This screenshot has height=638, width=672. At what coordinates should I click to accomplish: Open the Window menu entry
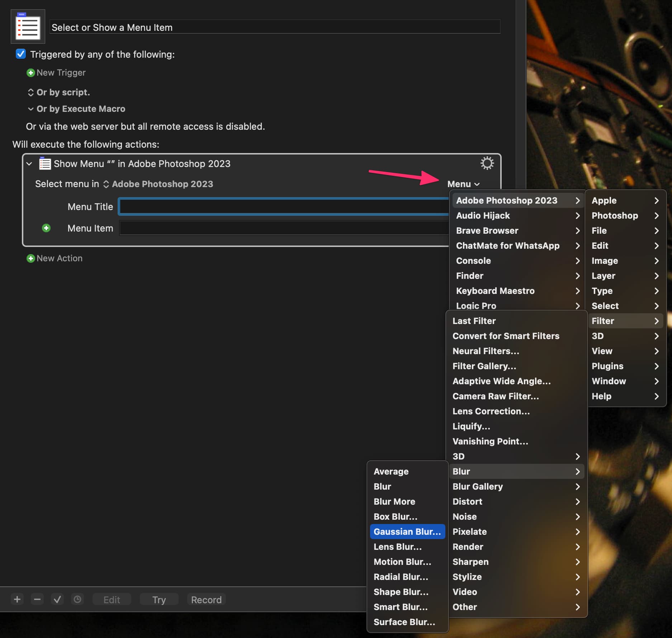(x=625, y=381)
